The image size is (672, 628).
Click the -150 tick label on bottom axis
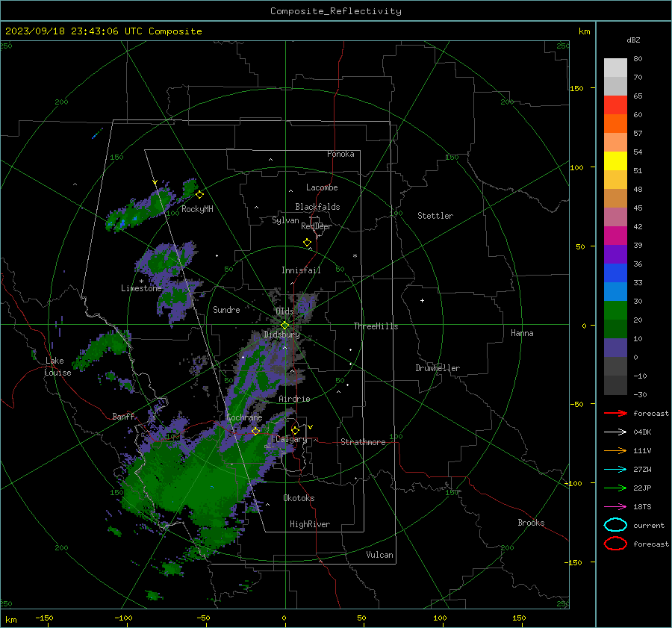(x=44, y=618)
